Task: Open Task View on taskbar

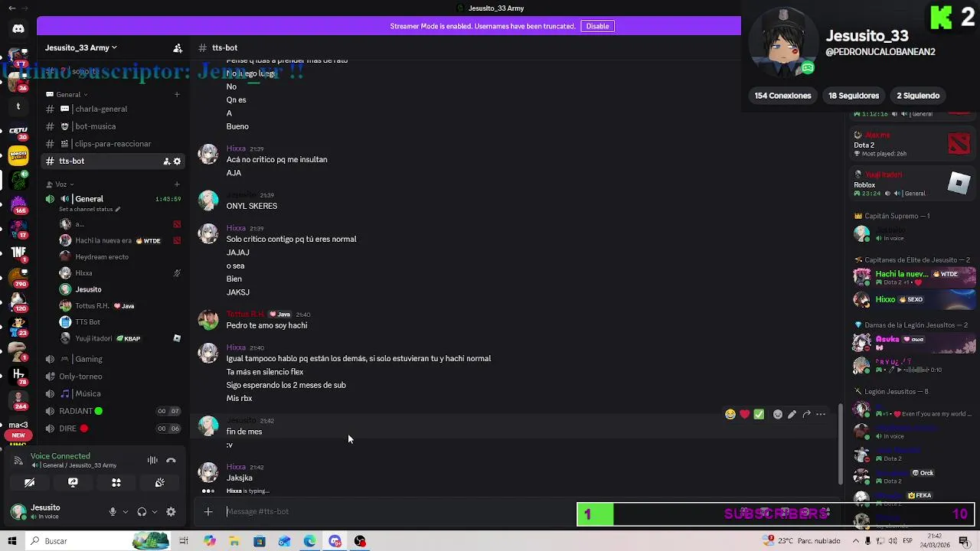Action: (184, 541)
